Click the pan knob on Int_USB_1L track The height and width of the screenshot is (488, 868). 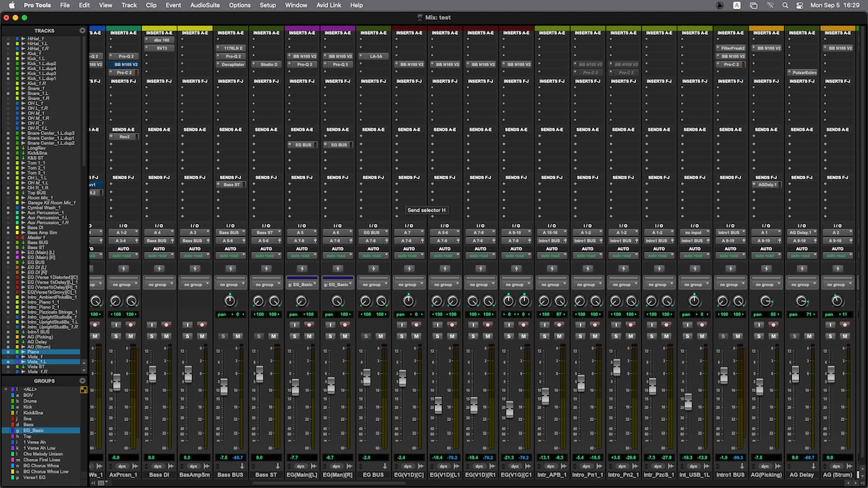(694, 301)
